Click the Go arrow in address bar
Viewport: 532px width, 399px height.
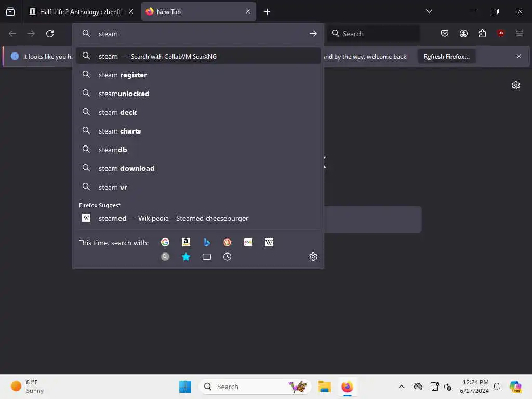click(313, 33)
